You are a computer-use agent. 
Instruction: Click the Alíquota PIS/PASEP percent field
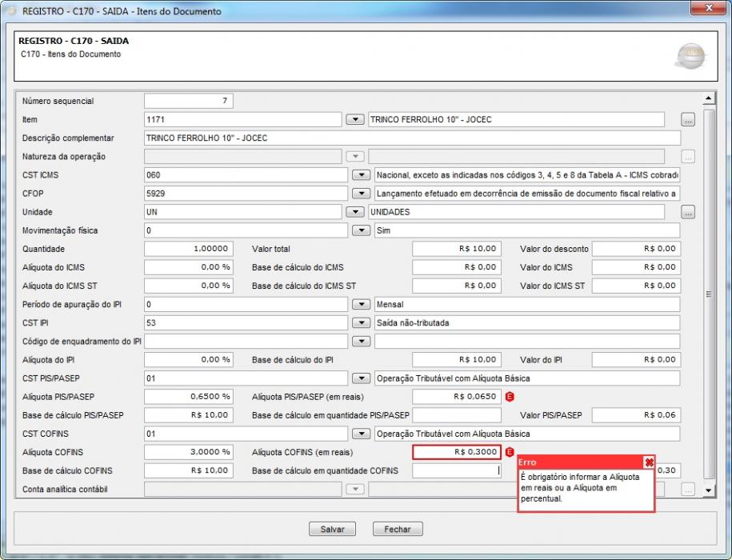[x=189, y=397]
